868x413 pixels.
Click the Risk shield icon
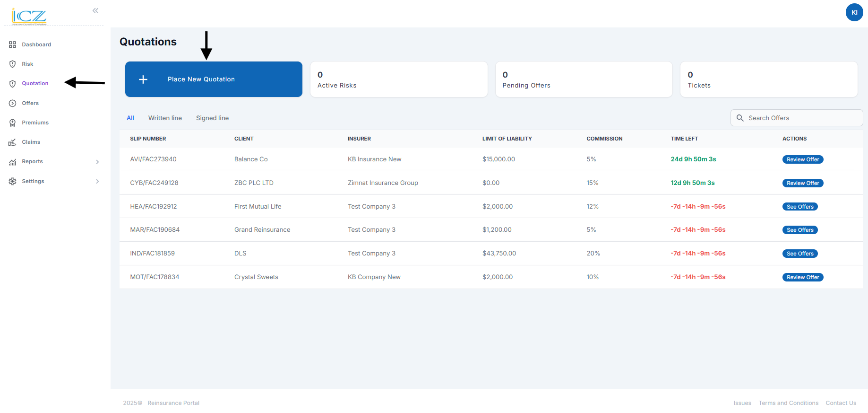pos(12,64)
